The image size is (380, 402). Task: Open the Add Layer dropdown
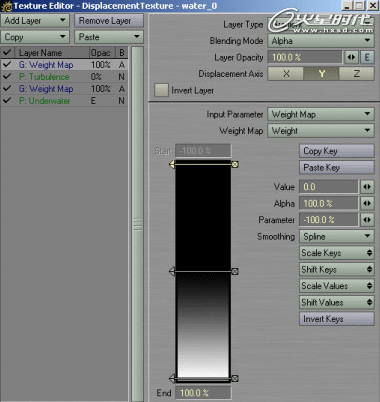[x=35, y=21]
